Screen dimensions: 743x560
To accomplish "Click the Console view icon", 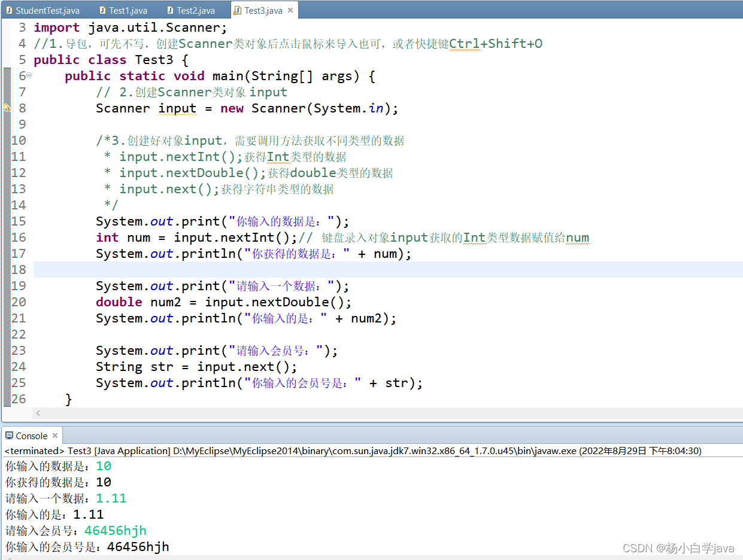I will click(x=9, y=436).
